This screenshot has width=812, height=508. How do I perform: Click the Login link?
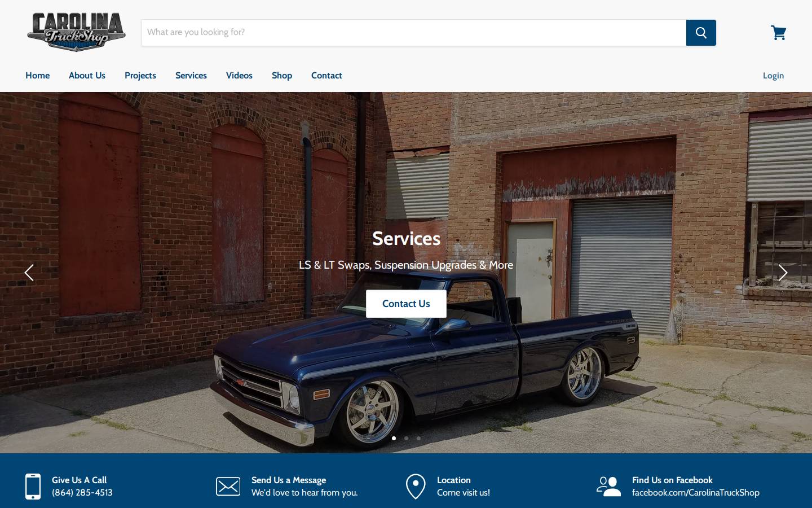coord(773,76)
